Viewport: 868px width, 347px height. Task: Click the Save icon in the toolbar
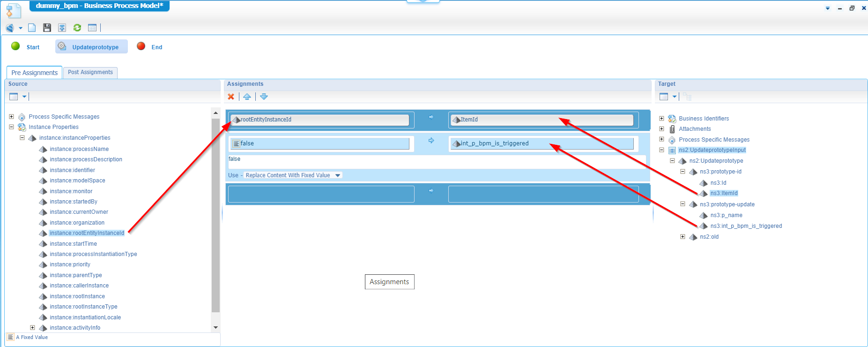(x=47, y=28)
